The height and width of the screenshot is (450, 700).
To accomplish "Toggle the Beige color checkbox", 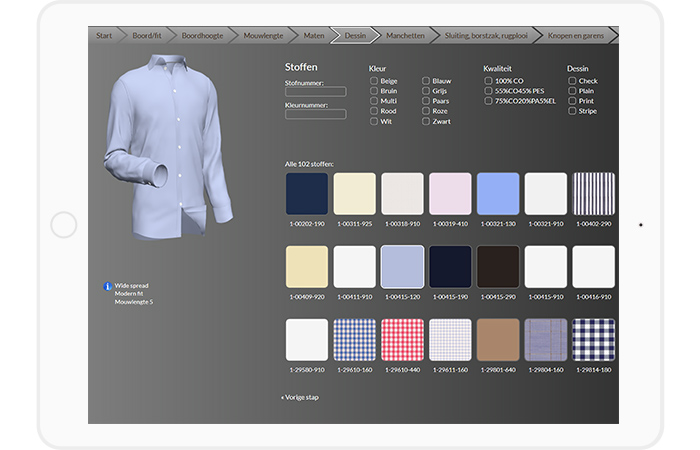I will pyautogui.click(x=374, y=81).
